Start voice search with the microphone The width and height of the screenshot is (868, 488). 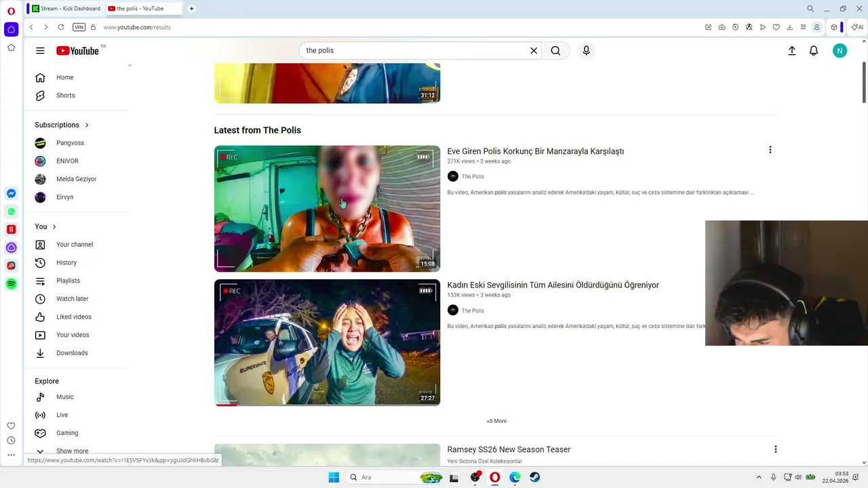587,51
